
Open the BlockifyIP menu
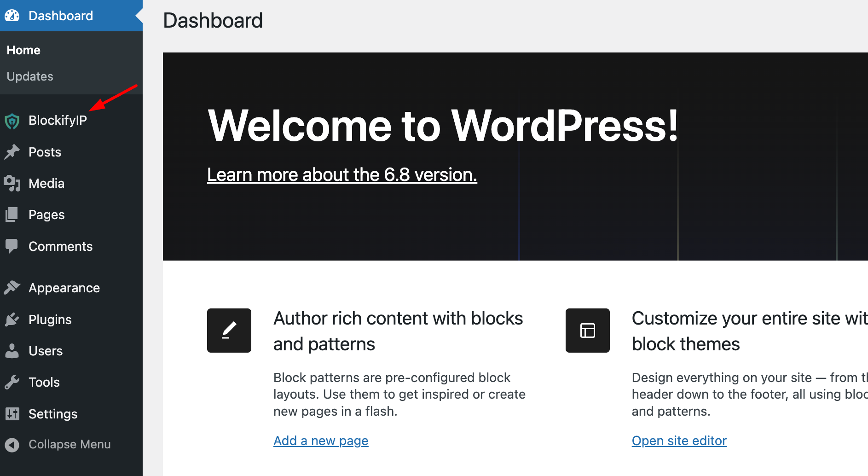[71, 121]
